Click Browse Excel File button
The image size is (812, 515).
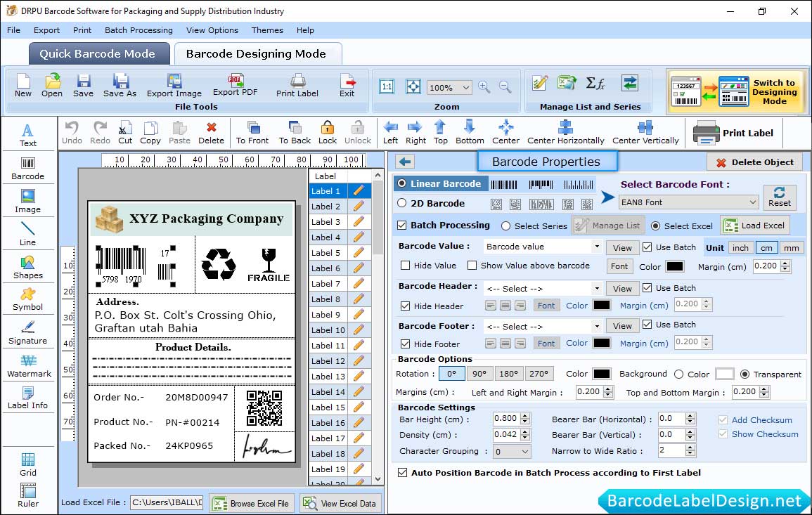click(x=252, y=503)
